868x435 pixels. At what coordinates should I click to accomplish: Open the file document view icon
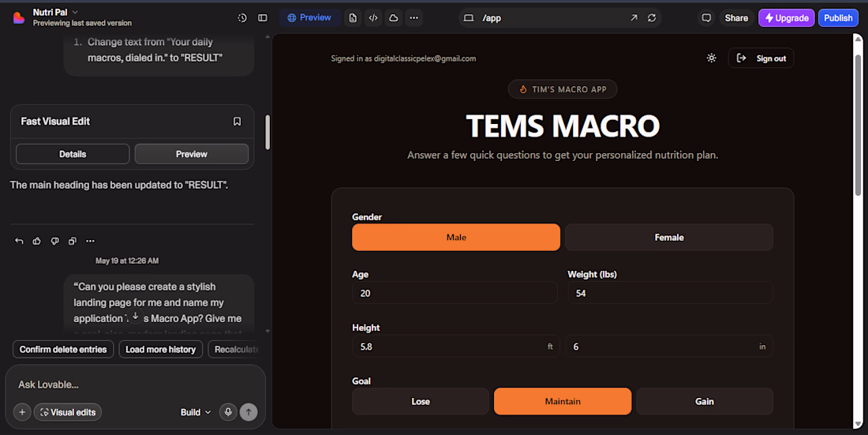point(353,17)
